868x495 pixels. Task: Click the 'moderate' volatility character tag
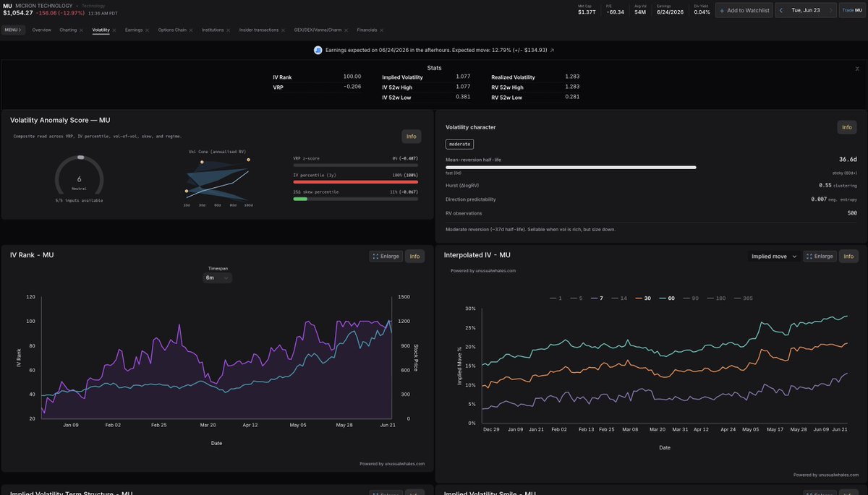pyautogui.click(x=460, y=144)
